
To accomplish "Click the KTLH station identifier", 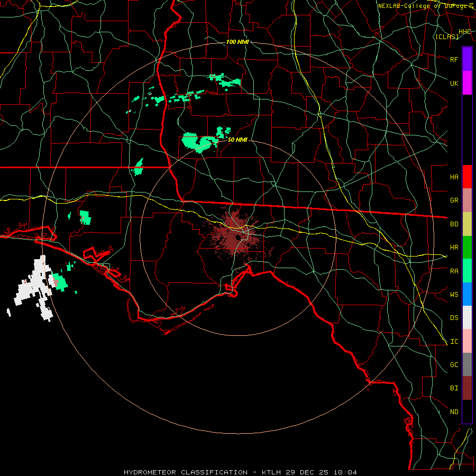I will click(272, 472).
